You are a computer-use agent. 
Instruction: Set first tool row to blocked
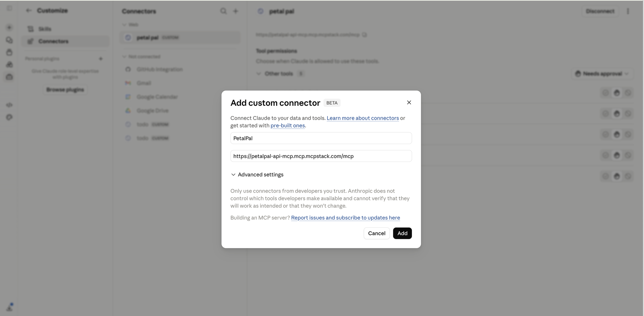pyautogui.click(x=628, y=93)
